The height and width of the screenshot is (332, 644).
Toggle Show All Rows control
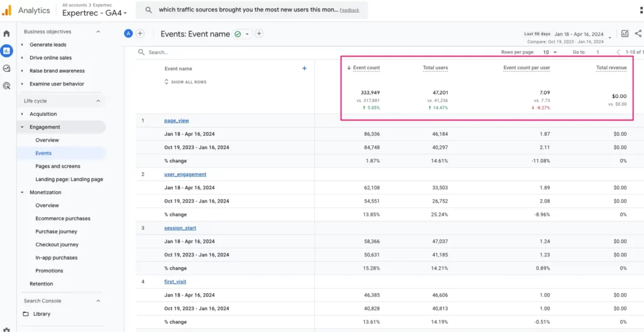pyautogui.click(x=186, y=82)
